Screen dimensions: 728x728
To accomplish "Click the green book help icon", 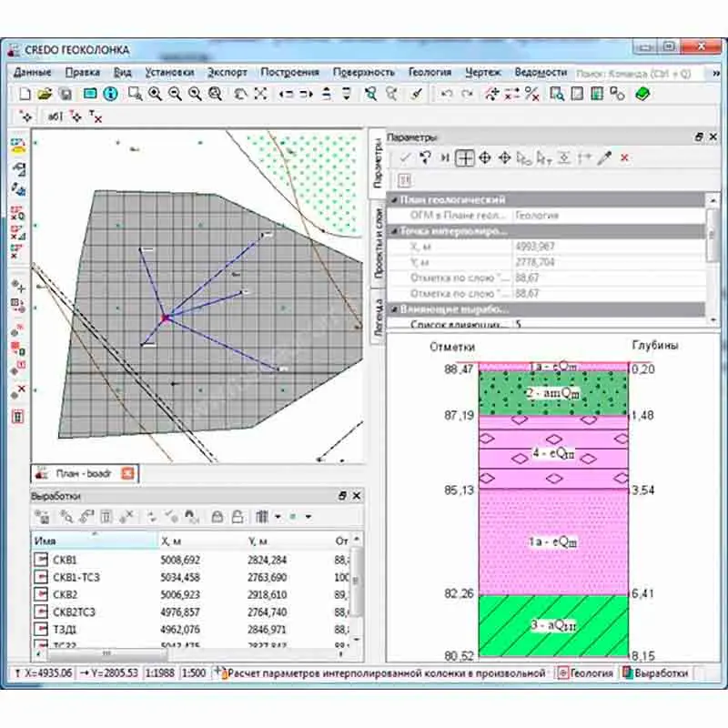I will (642, 93).
